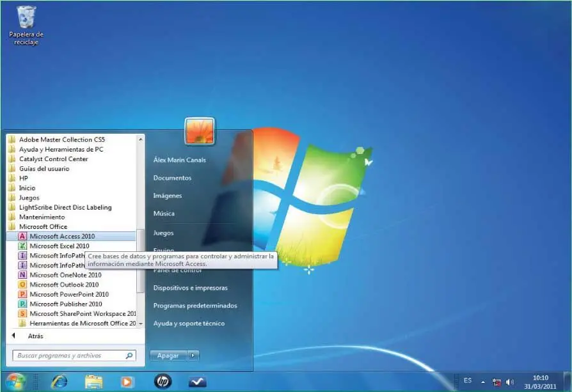Open the HP taskbar icon
The width and height of the screenshot is (572, 392).
pyautogui.click(x=163, y=381)
